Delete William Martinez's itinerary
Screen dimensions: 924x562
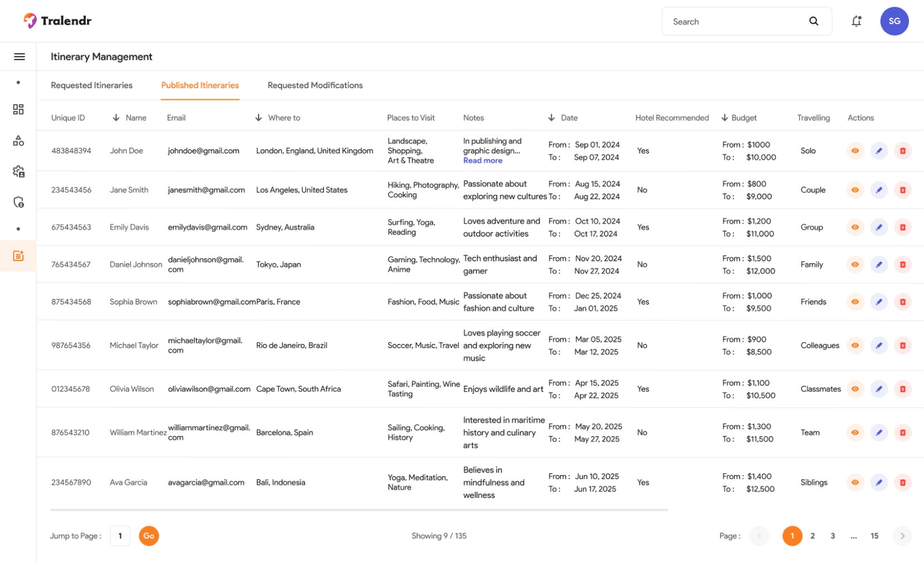(x=903, y=433)
